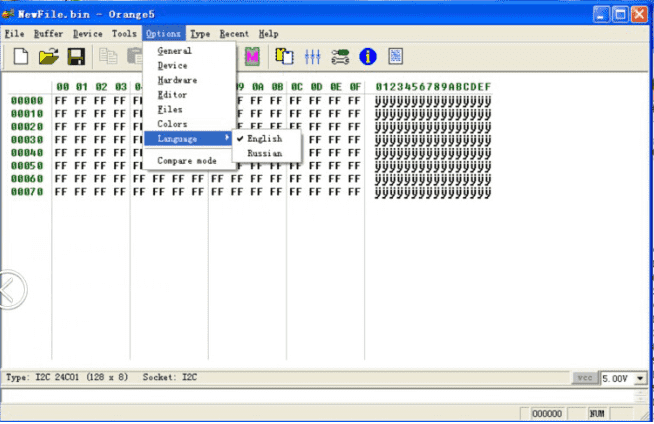Open the 5.00V voltage dropdown arrow
The width and height of the screenshot is (654, 424).
[640, 379]
